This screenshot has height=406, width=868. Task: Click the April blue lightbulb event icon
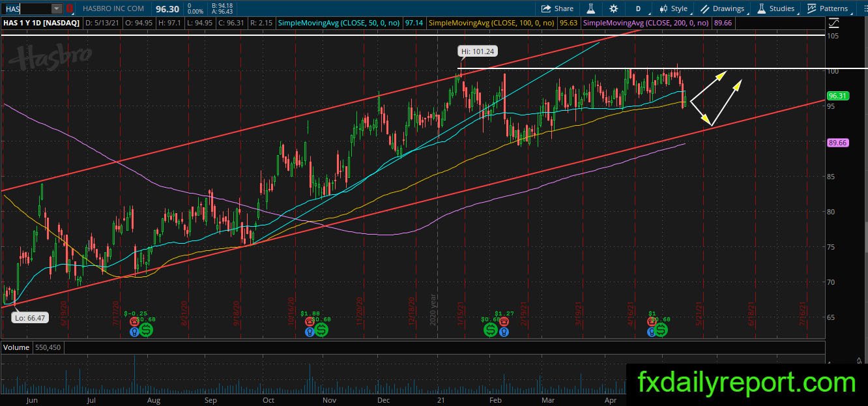[650, 331]
